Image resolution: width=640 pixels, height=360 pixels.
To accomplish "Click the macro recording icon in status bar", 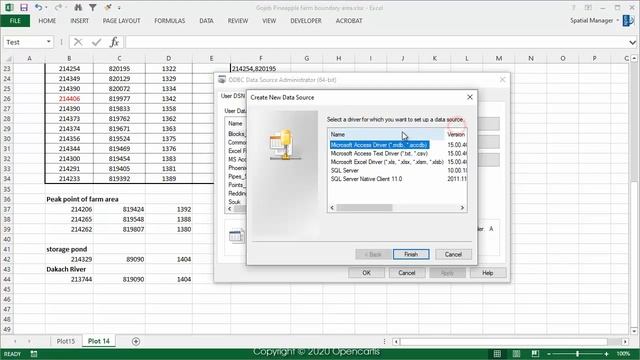I will click(x=34, y=354).
